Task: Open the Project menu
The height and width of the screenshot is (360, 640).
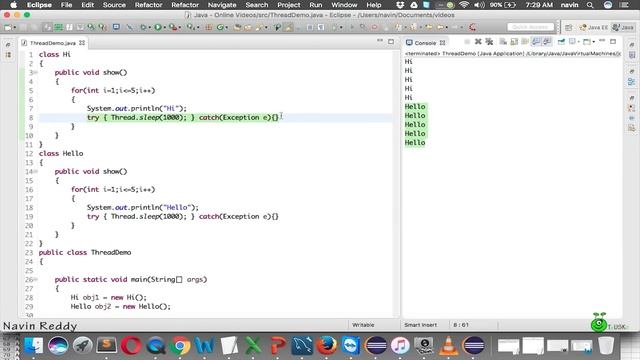Action: (289, 5)
